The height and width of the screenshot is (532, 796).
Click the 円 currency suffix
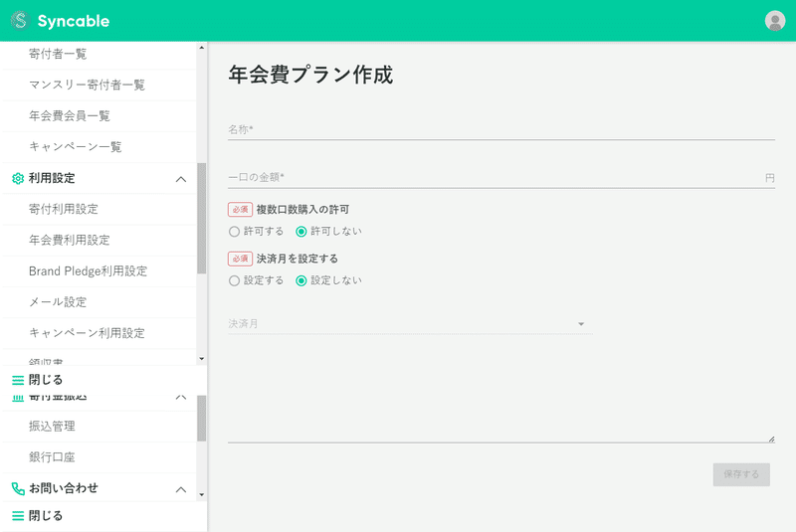click(769, 178)
